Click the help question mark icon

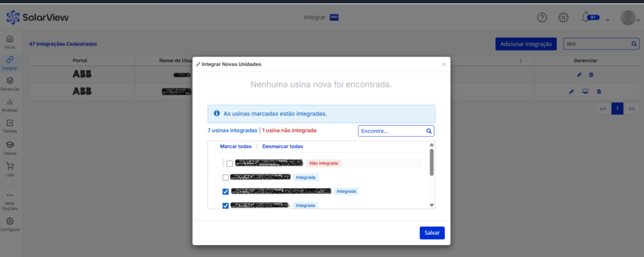pos(542,18)
